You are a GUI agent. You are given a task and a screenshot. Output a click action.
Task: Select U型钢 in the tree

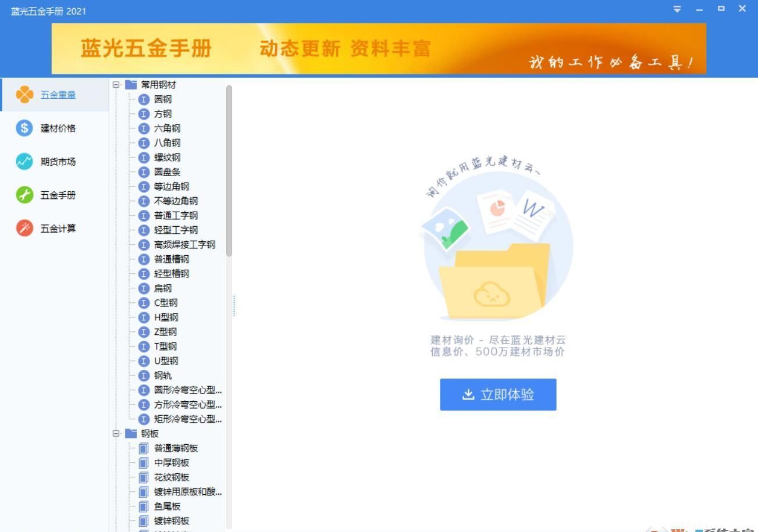coord(166,361)
